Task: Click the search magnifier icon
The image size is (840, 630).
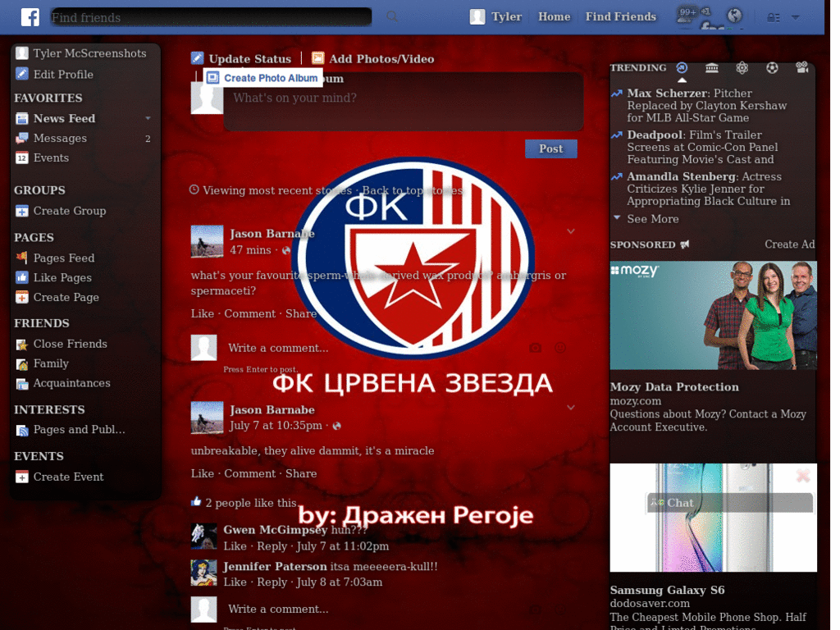Action: tap(393, 16)
